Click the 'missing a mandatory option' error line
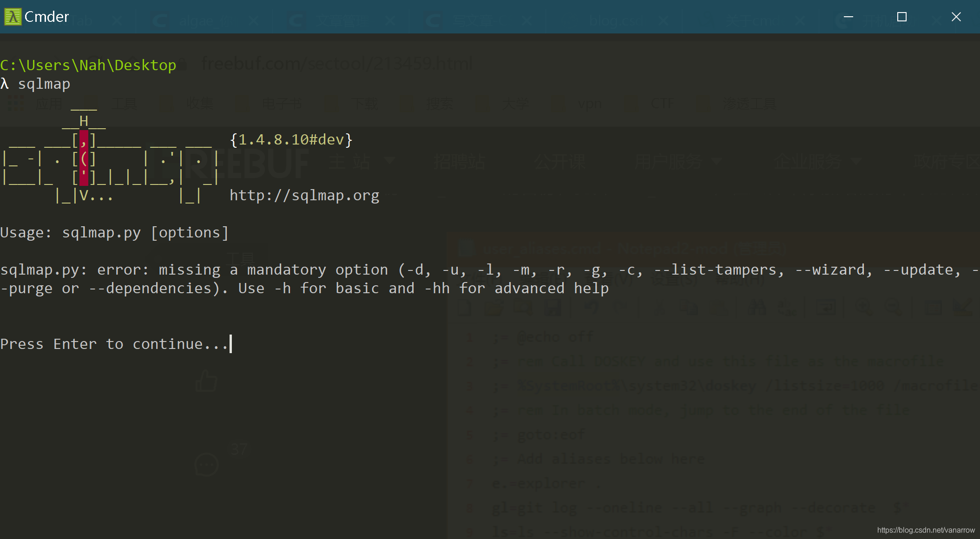 [490, 269]
